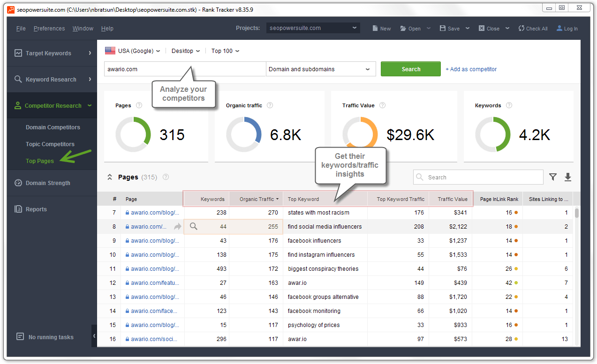
Task: Collapse the left sidebar with the arrow handle
Action: [x=94, y=336]
